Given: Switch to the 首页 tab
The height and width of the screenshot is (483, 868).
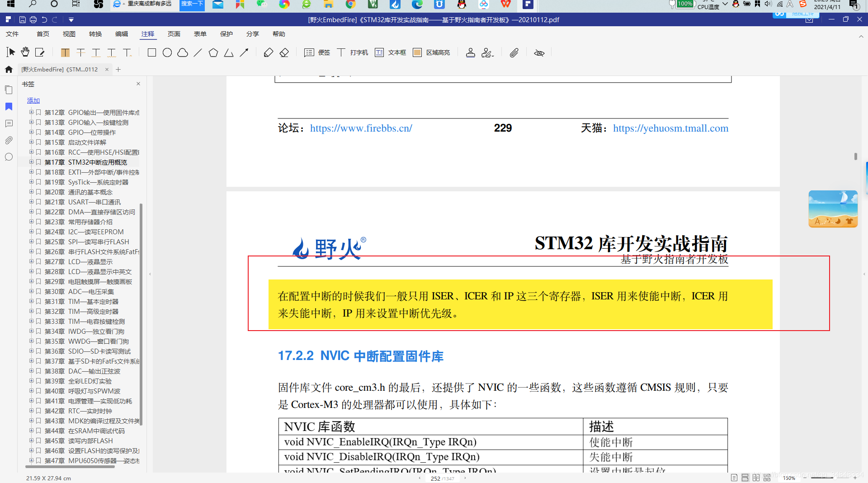Looking at the screenshot, I should pyautogui.click(x=43, y=34).
